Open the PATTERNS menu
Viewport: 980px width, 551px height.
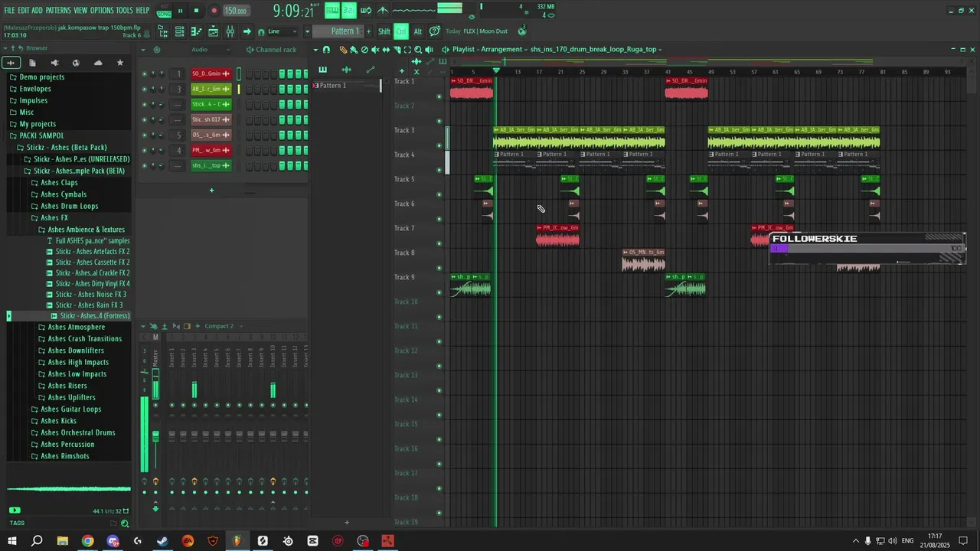[x=58, y=11]
